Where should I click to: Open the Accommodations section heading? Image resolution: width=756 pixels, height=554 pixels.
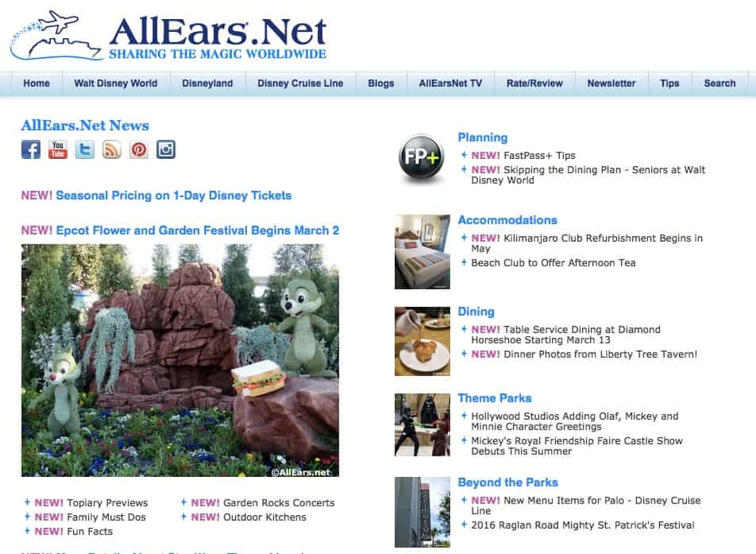[507, 220]
